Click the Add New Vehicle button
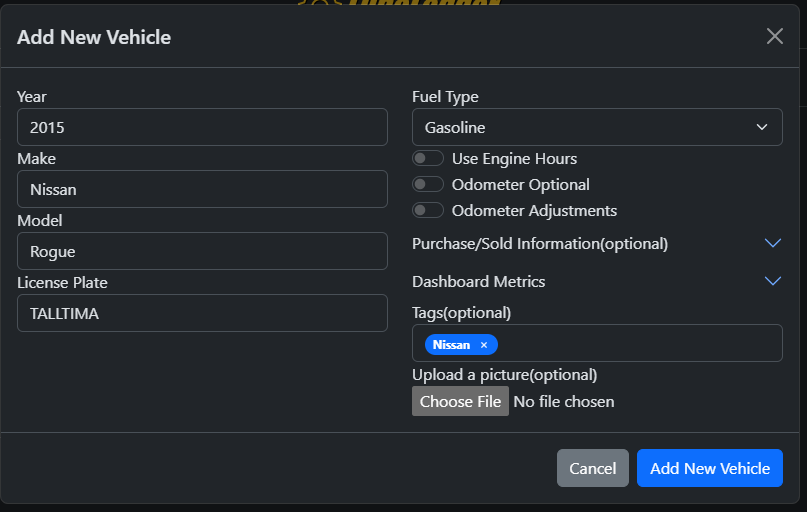This screenshot has width=807, height=512. (x=709, y=468)
